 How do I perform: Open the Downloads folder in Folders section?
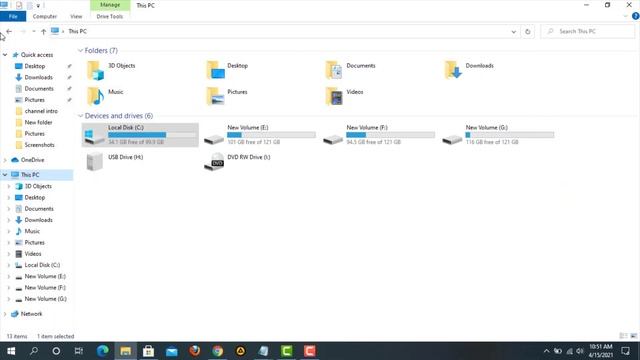coord(453,70)
